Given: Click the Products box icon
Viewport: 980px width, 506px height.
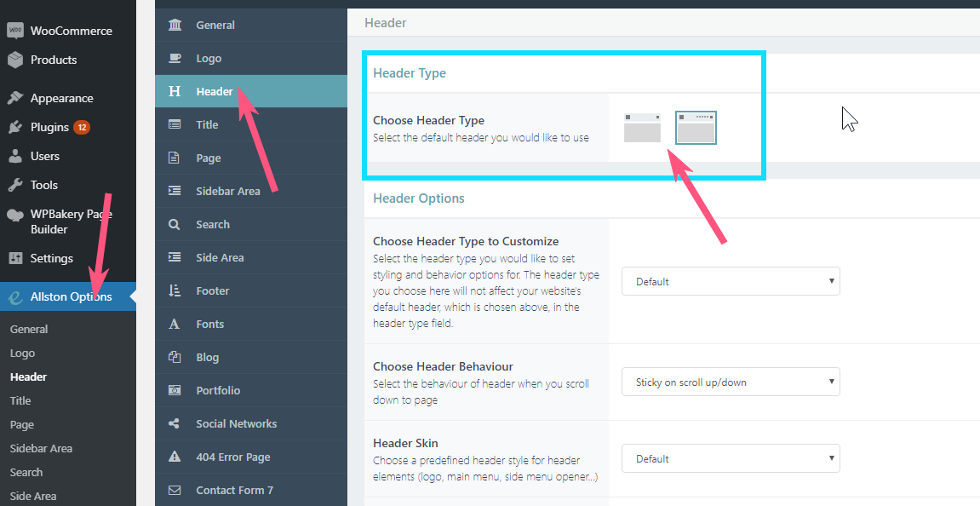Looking at the screenshot, I should pos(15,60).
